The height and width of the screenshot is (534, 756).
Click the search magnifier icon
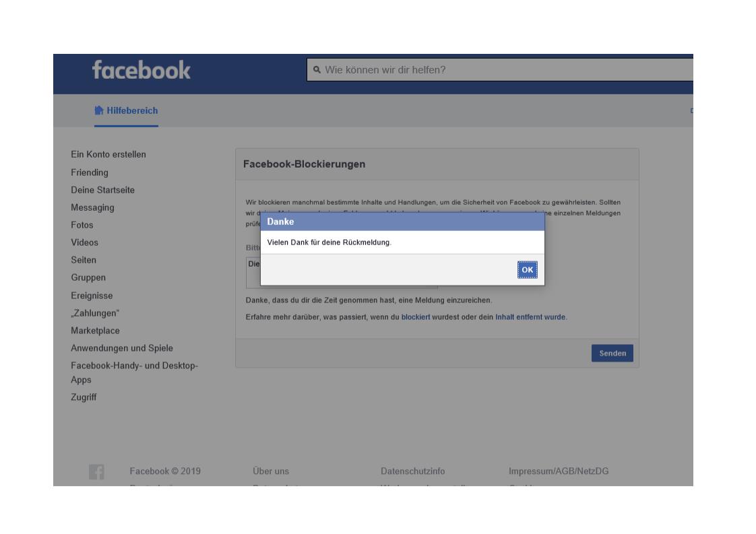(317, 70)
